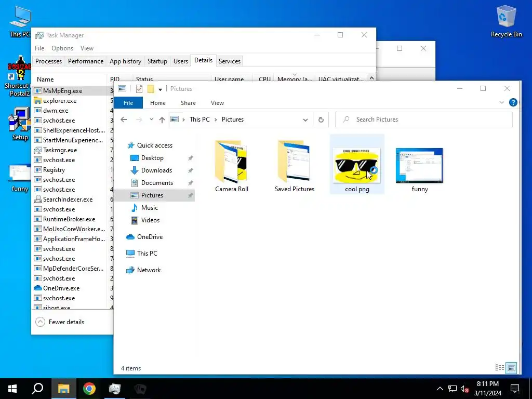Open Task Manager View menu
This screenshot has width=532, height=399.
tap(87, 48)
